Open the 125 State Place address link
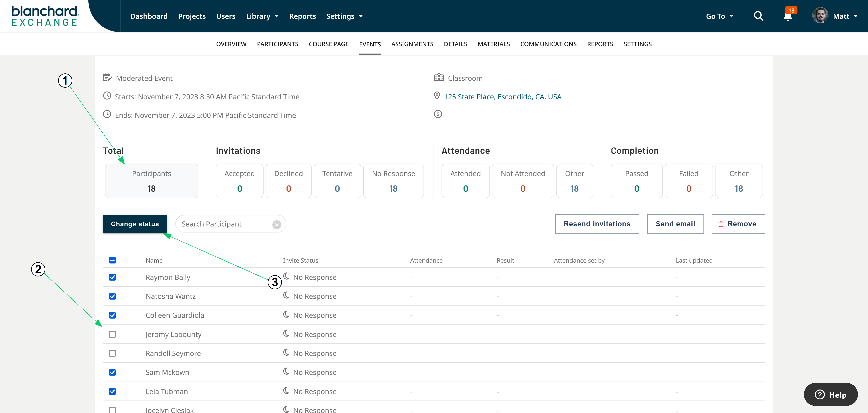 [x=502, y=97]
